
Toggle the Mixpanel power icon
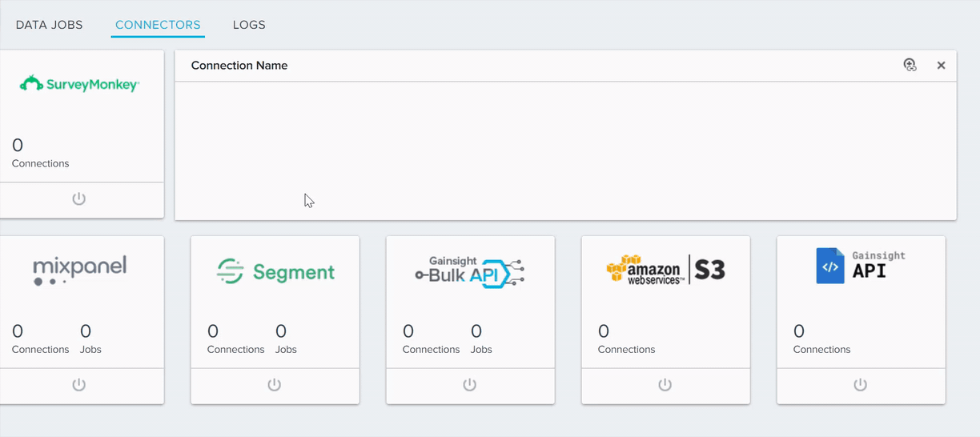tap(78, 385)
